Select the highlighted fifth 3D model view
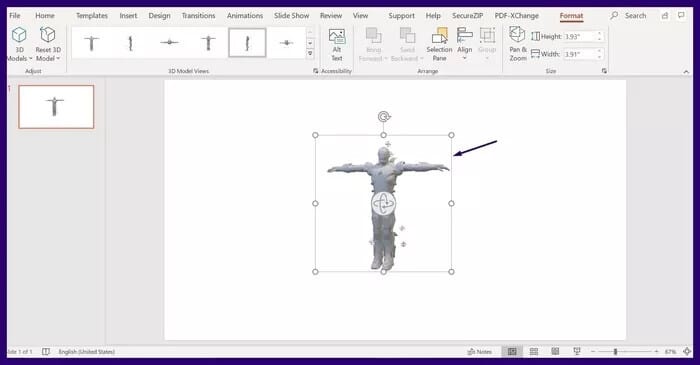Image resolution: width=700 pixels, height=365 pixels. coord(247,43)
